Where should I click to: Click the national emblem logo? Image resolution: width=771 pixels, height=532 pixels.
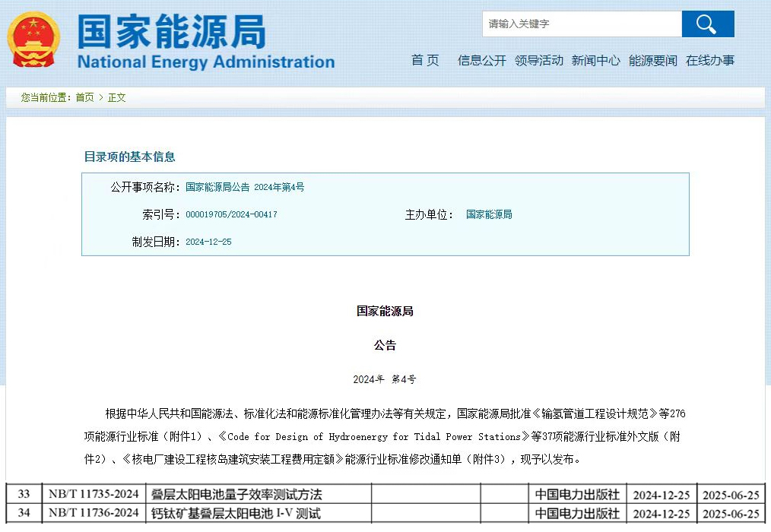click(x=33, y=40)
